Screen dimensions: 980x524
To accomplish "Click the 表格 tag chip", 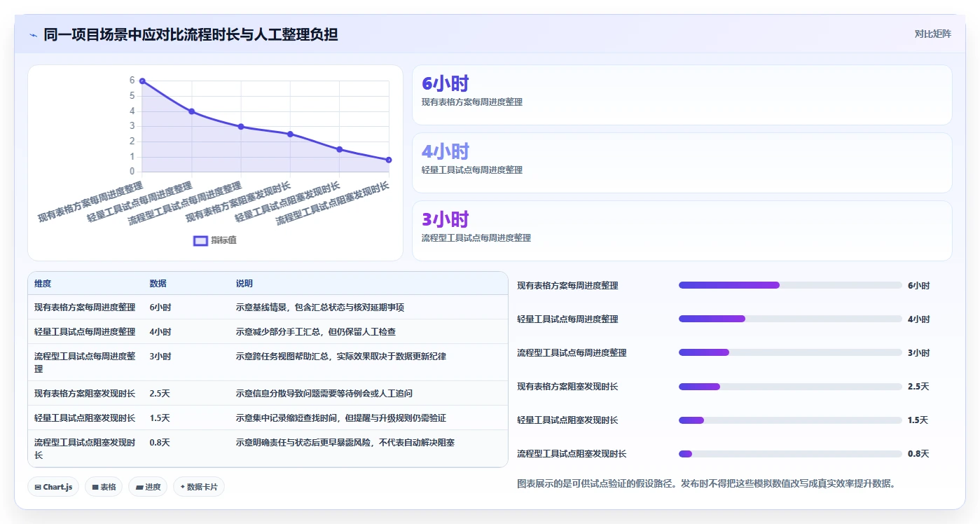I will pos(104,487).
